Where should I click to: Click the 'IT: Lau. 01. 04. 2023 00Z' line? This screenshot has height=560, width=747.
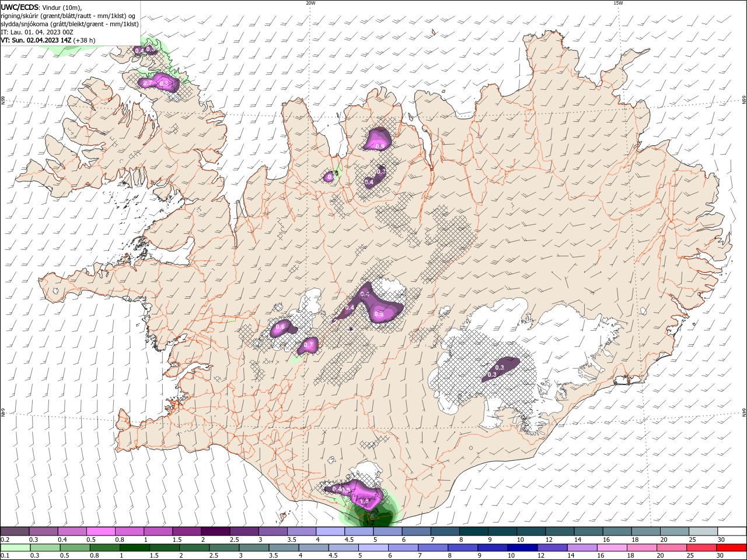[x=37, y=32]
